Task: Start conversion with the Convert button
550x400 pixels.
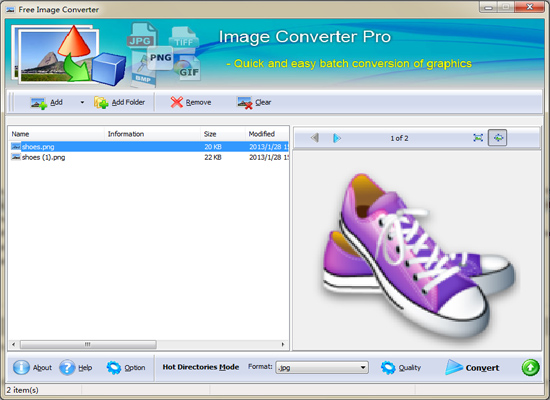Action: [x=472, y=367]
